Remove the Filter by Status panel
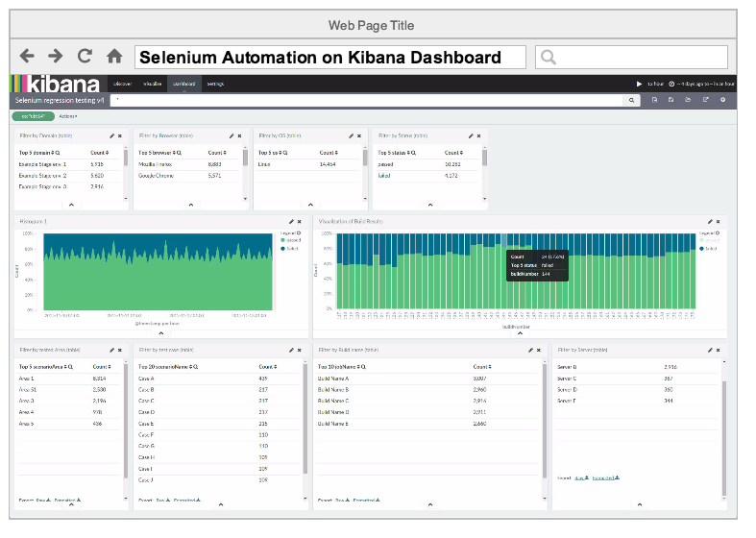 478,136
